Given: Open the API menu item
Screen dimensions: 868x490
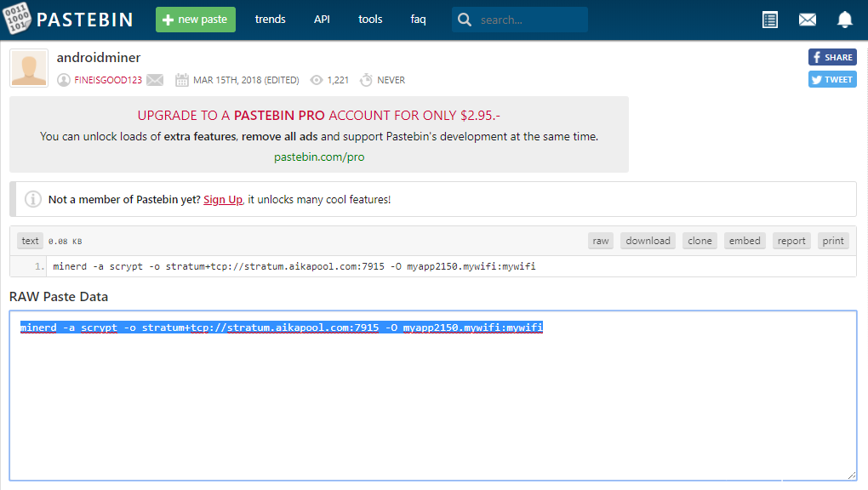Looking at the screenshot, I should pyautogui.click(x=322, y=20).
